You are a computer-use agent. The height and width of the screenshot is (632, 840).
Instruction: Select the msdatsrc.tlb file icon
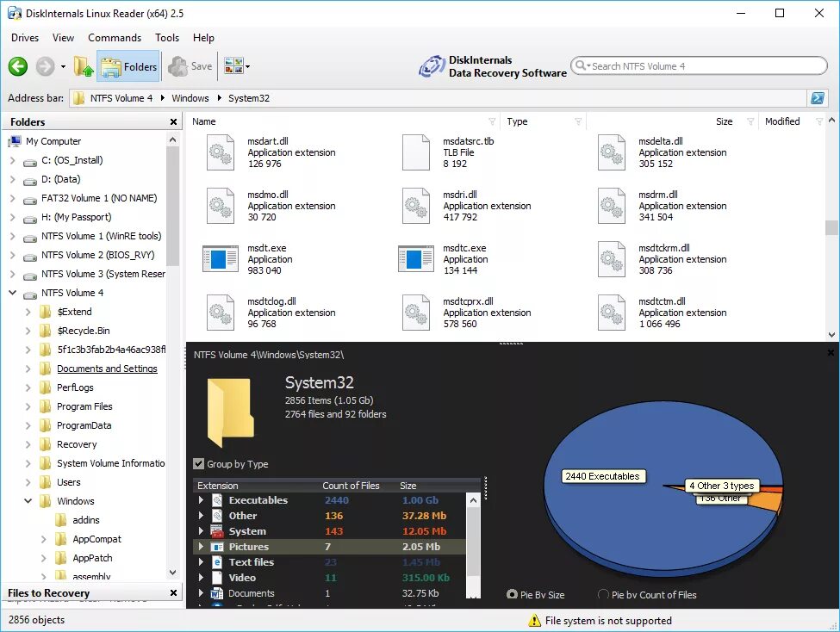coord(416,152)
